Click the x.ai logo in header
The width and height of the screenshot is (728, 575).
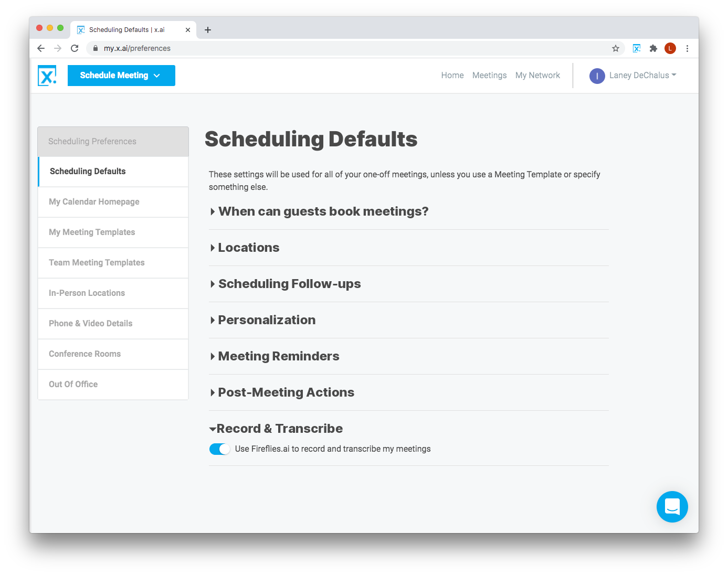click(47, 76)
